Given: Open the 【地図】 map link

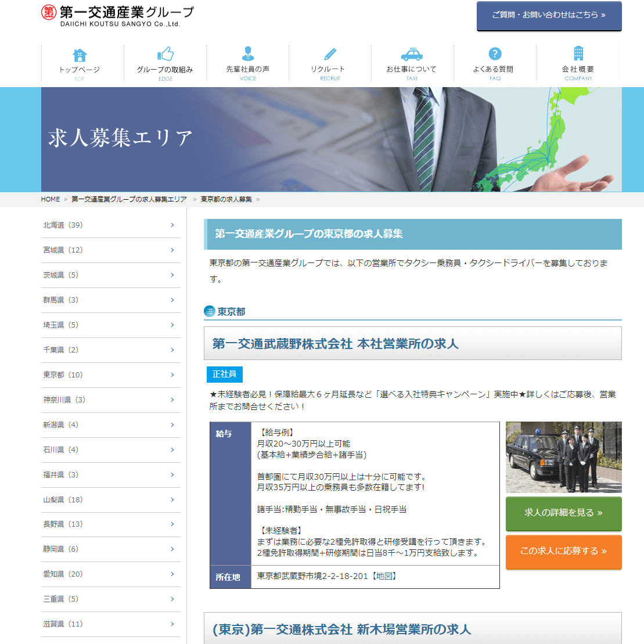Looking at the screenshot, I should [x=384, y=576].
